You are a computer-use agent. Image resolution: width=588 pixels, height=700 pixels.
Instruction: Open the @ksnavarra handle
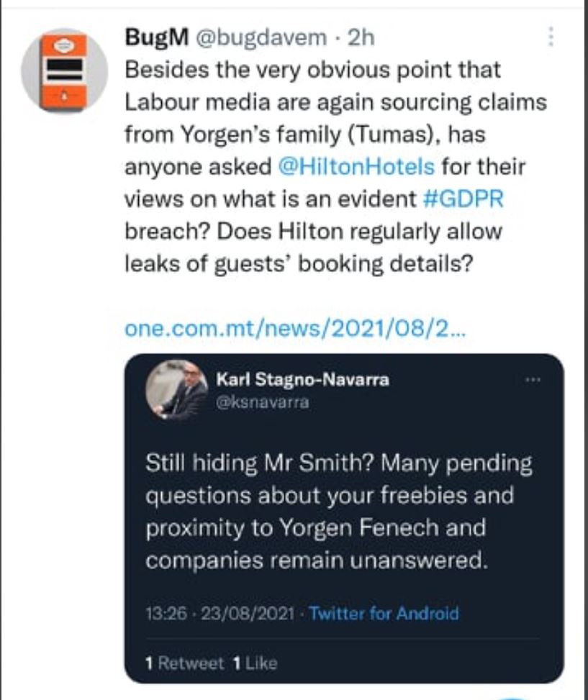[262, 401]
